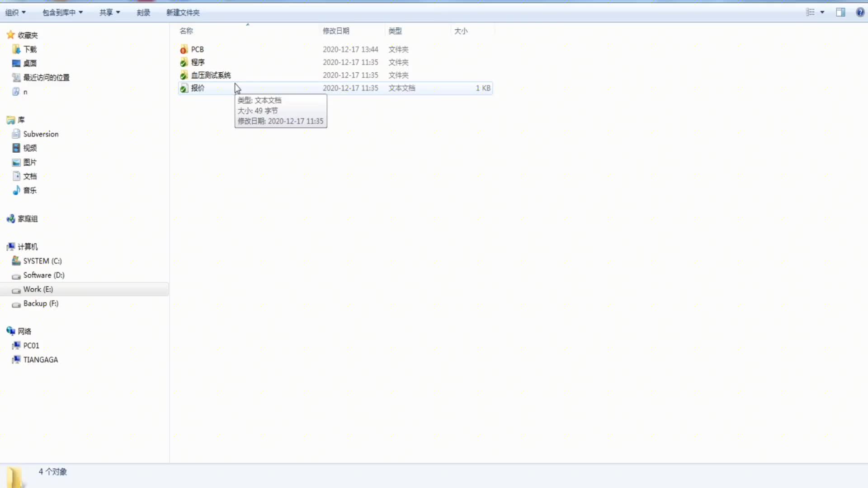This screenshot has width=868, height=488.
Task: Select the 血压测试系统 folder icon
Action: click(x=184, y=75)
